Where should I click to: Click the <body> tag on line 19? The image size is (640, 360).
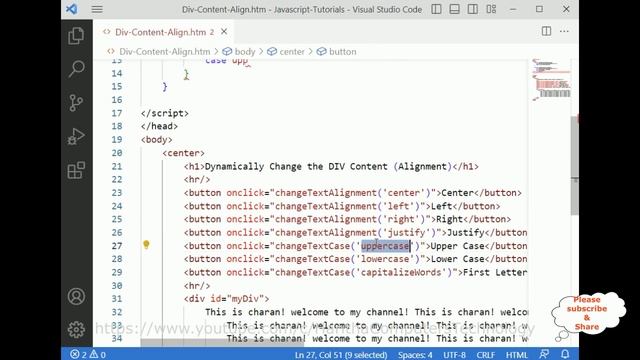pyautogui.click(x=157, y=140)
